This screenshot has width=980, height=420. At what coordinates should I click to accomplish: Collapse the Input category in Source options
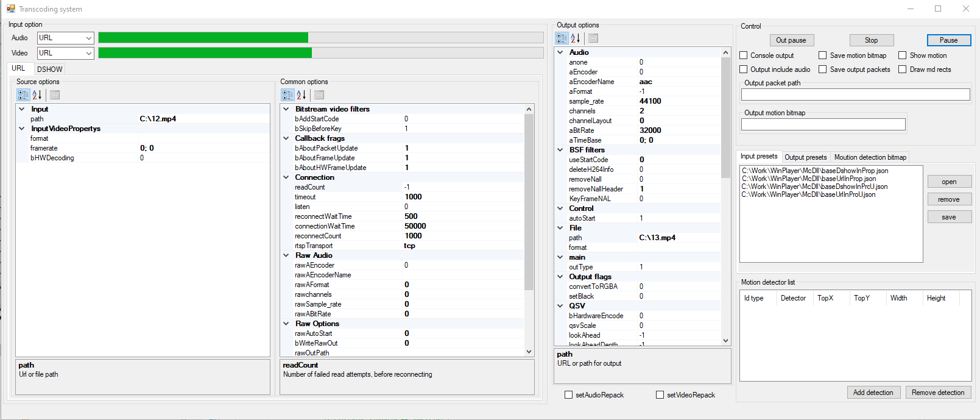pos(22,109)
